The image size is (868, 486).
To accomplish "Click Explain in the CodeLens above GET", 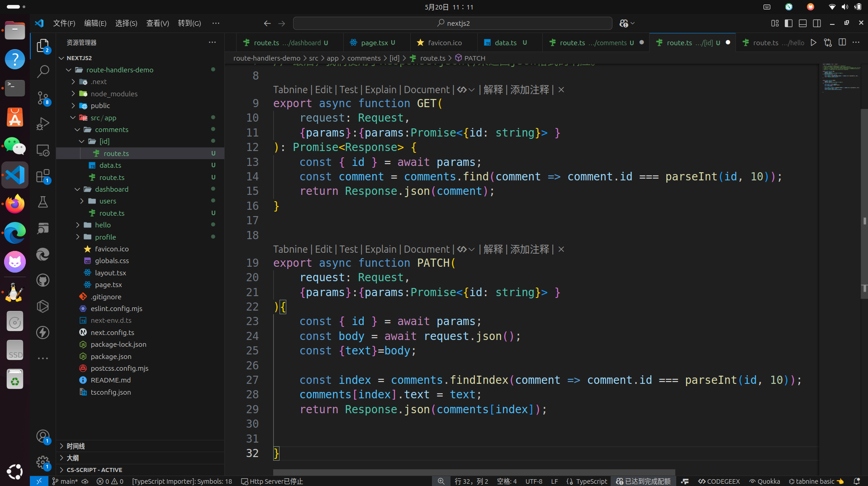I will click(x=380, y=90).
